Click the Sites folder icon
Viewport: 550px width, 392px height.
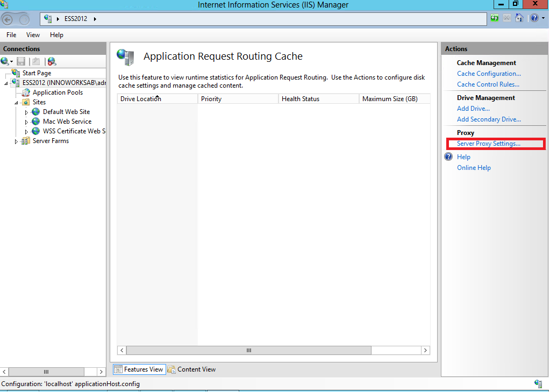coord(26,102)
